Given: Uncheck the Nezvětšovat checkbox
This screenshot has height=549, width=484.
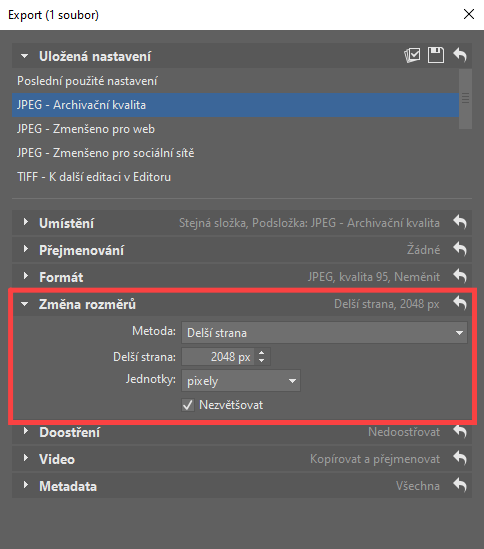Looking at the screenshot, I should pyautogui.click(x=188, y=405).
